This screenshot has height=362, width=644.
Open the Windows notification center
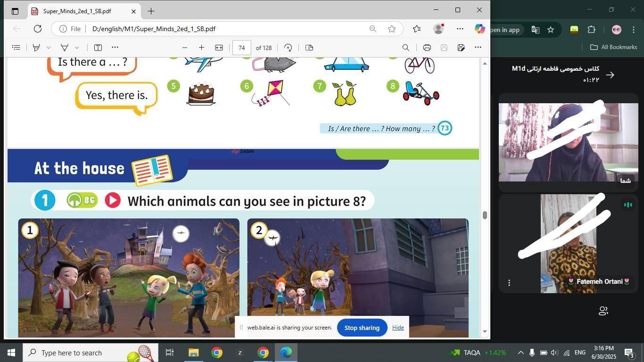click(629, 353)
